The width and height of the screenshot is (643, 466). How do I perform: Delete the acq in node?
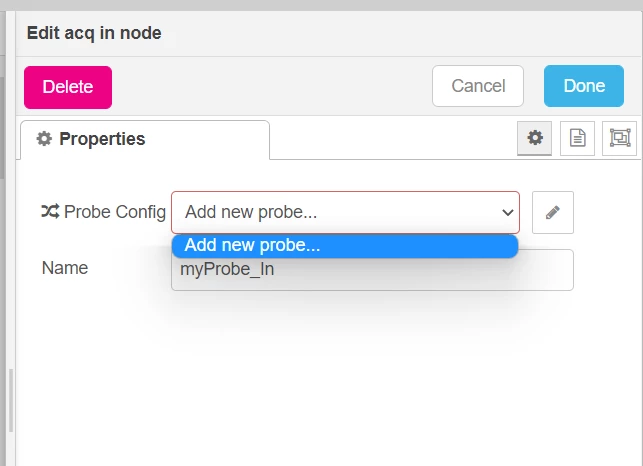click(x=68, y=87)
